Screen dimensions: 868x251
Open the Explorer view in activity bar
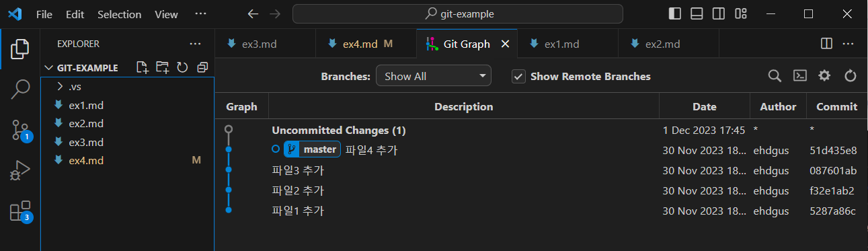point(20,49)
